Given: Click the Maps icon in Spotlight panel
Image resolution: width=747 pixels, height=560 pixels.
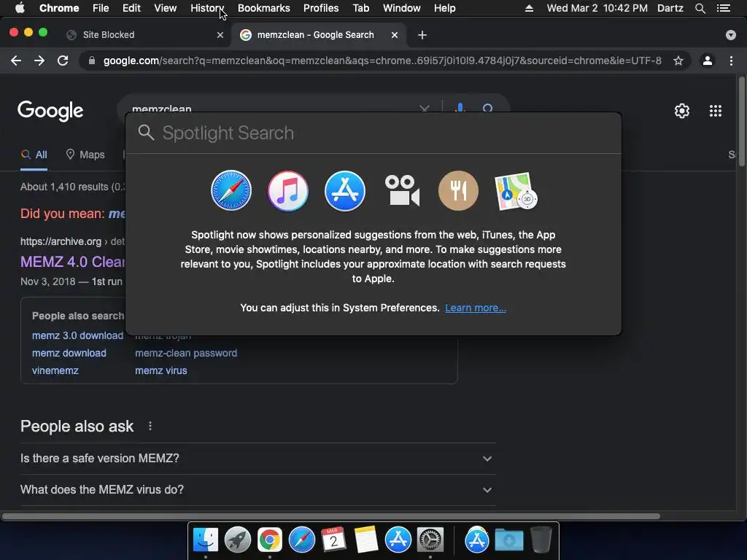Looking at the screenshot, I should [x=516, y=191].
